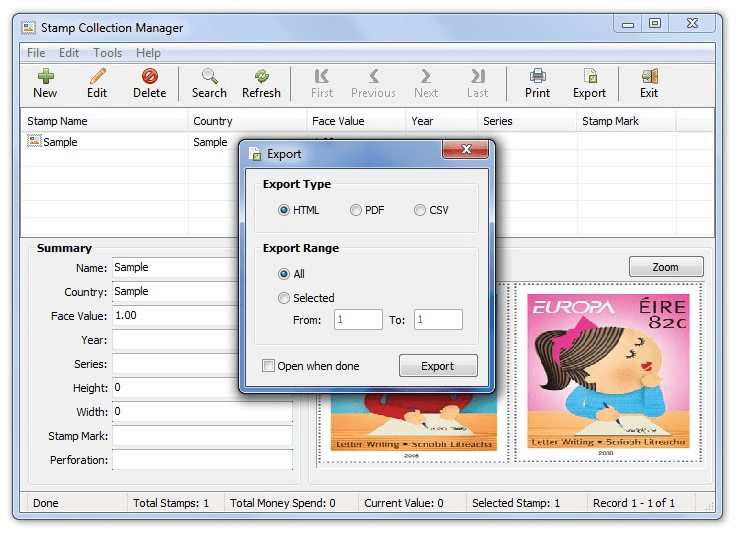
Task: Select CSV export type
Action: [x=419, y=210]
